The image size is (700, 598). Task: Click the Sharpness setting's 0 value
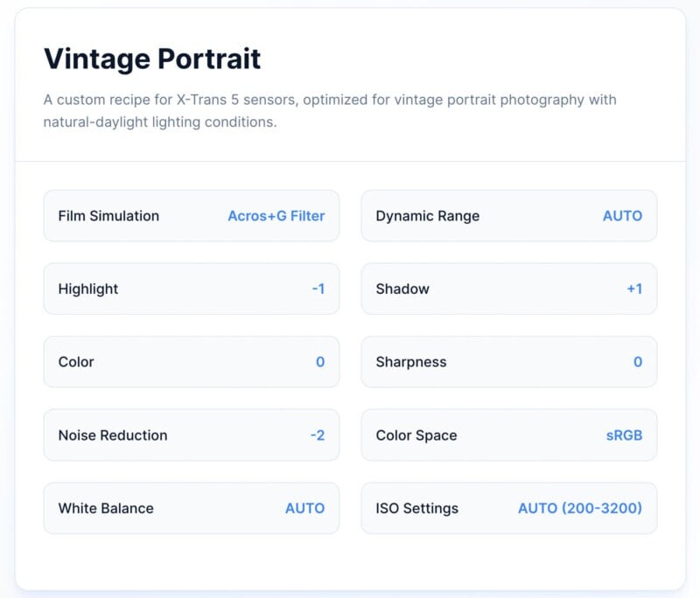[638, 362]
